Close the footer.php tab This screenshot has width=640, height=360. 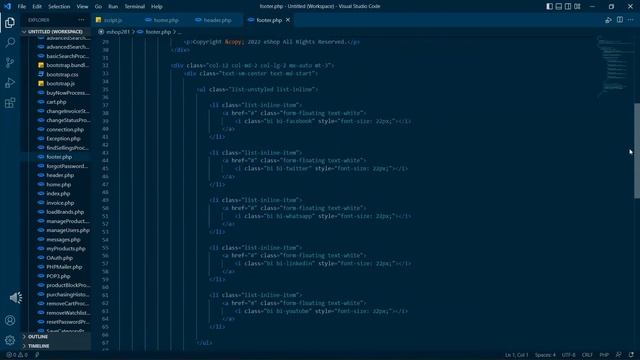click(288, 20)
